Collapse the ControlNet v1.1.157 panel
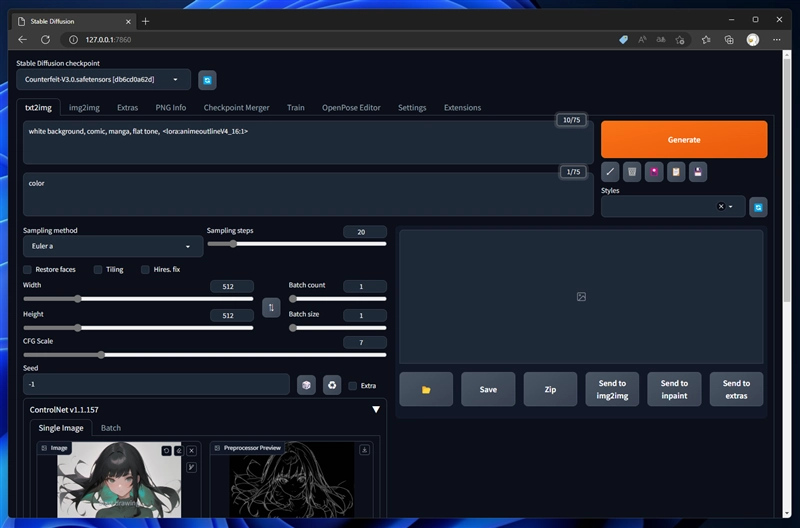This screenshot has height=528, width=800. [376, 410]
